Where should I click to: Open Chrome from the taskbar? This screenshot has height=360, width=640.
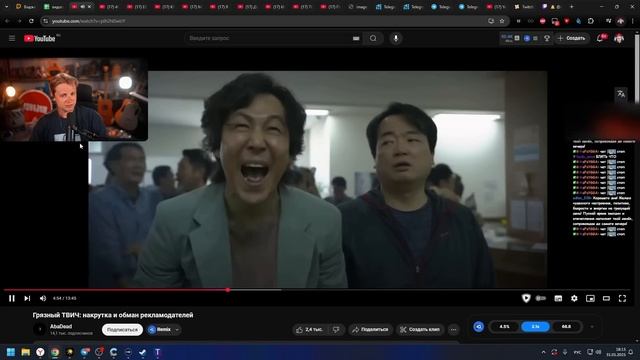[55, 352]
